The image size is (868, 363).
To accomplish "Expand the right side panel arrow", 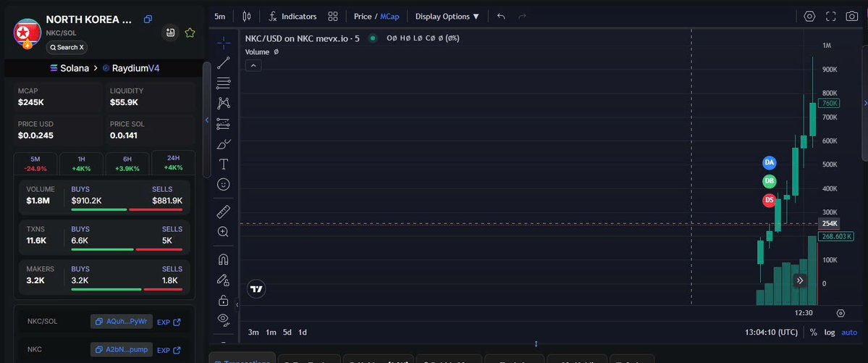I will [865, 103].
